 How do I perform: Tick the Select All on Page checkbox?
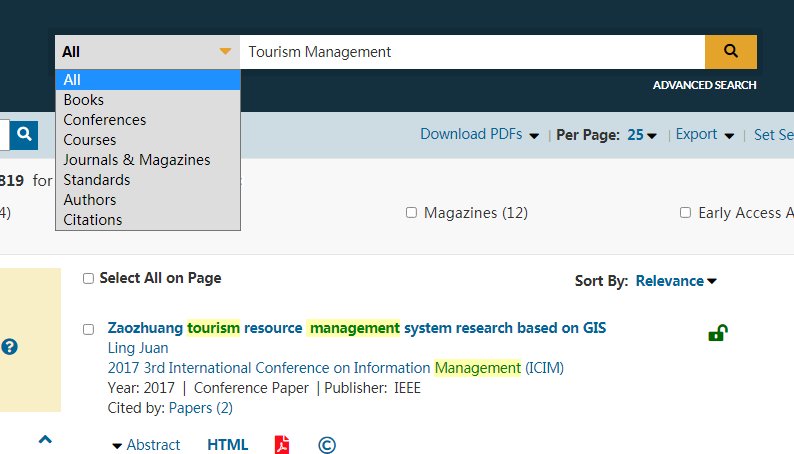click(89, 279)
